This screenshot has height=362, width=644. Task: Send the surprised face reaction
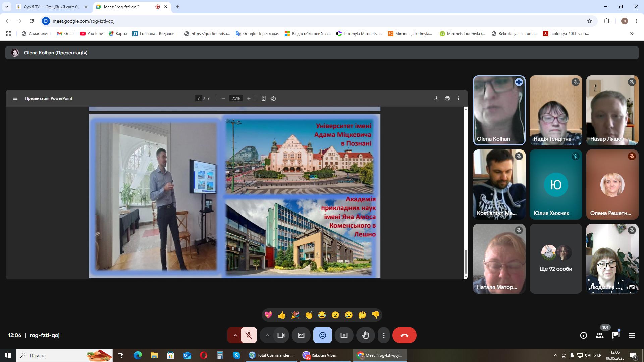pos(335,315)
